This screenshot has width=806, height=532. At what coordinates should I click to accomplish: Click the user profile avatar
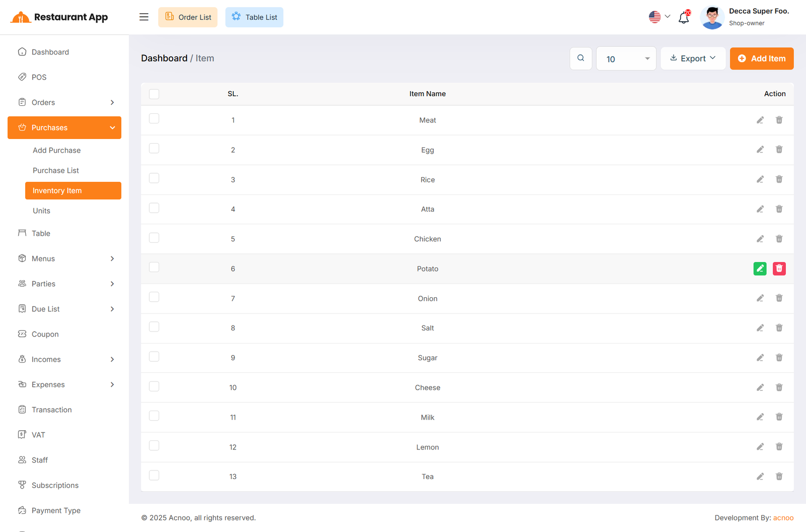(x=712, y=18)
